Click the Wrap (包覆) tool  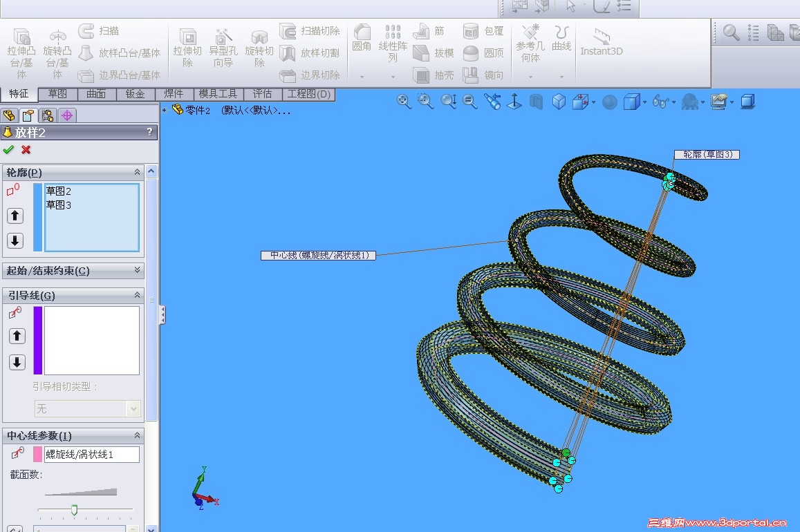(x=483, y=31)
